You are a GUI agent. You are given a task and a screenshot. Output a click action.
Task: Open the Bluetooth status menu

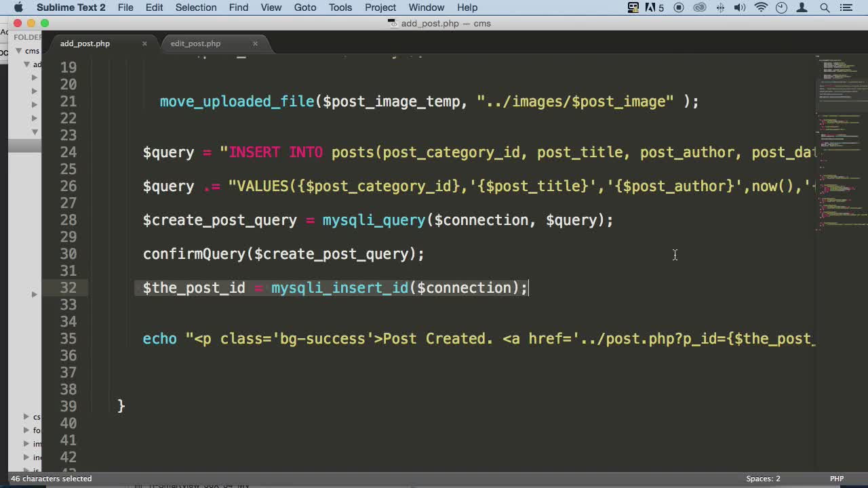[720, 7]
